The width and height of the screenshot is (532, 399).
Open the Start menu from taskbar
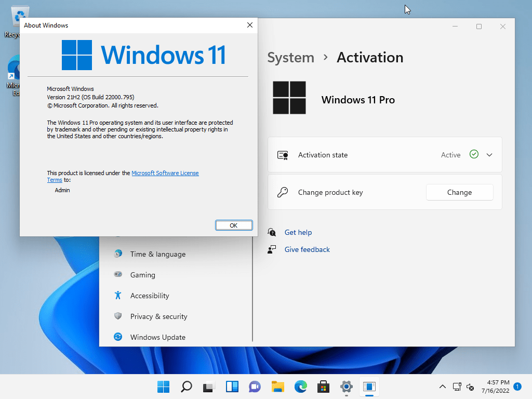163,387
